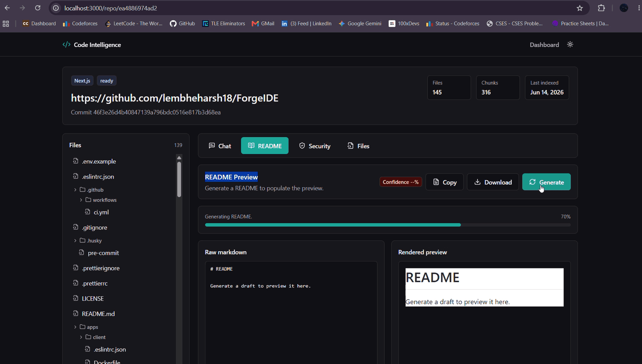Click the browser address bar URL
This screenshot has height=364, width=642.
click(x=110, y=8)
